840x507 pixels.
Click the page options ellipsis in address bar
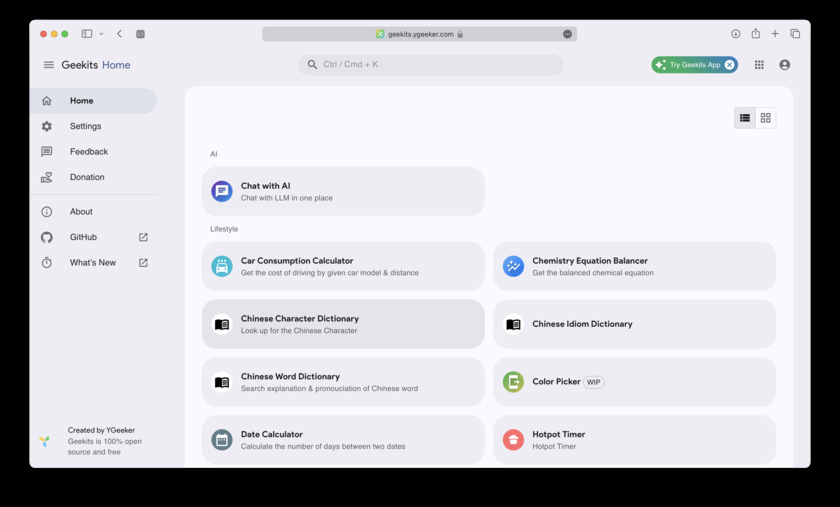(567, 34)
